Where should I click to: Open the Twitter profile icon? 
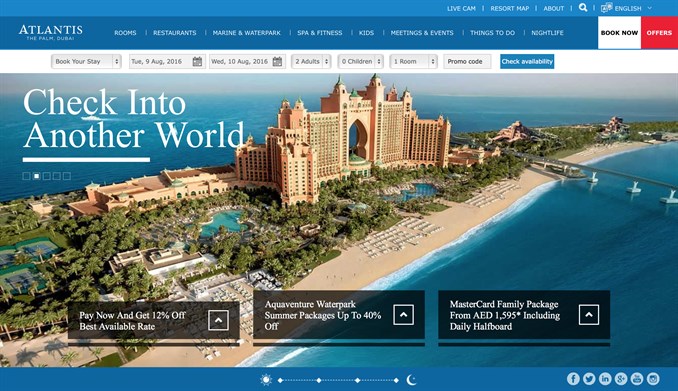[x=589, y=379]
